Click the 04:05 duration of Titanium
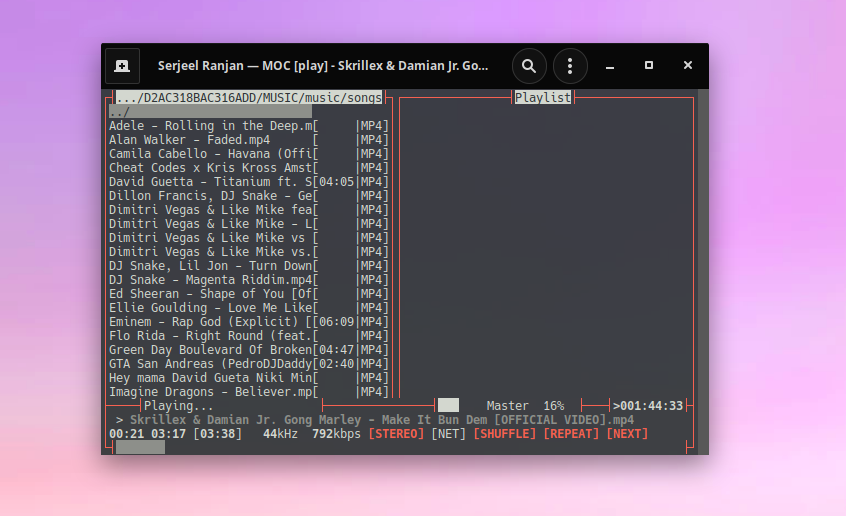 (337, 182)
